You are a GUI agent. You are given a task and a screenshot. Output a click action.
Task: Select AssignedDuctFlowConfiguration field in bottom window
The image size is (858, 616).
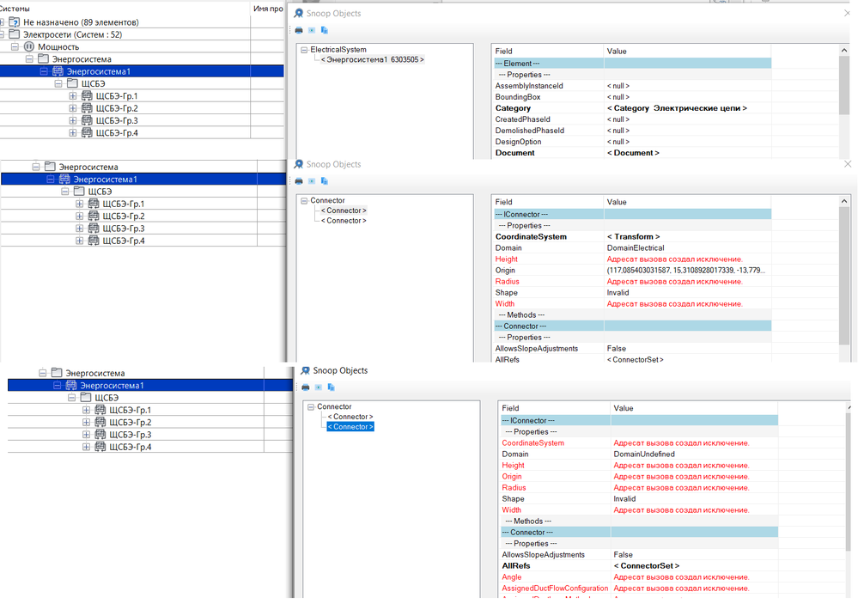[x=555, y=588]
